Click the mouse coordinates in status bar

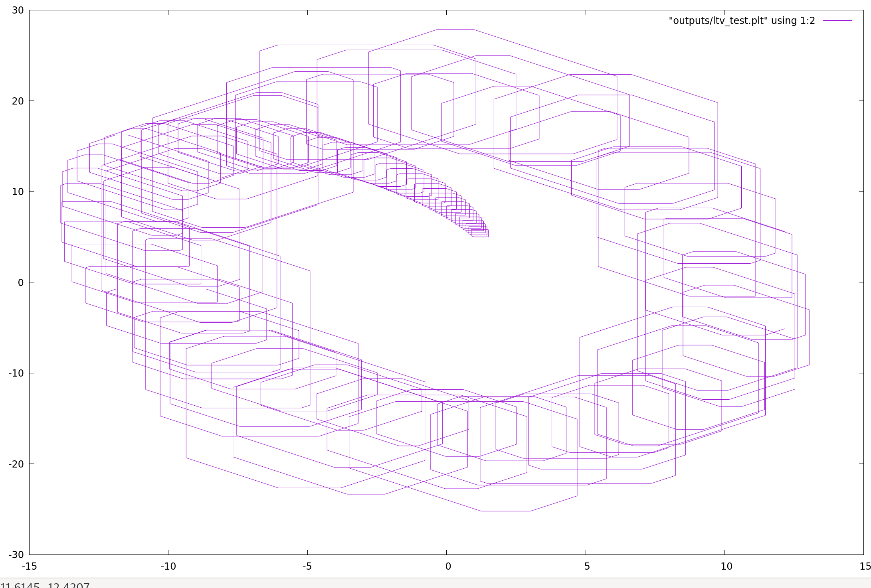coord(45,585)
